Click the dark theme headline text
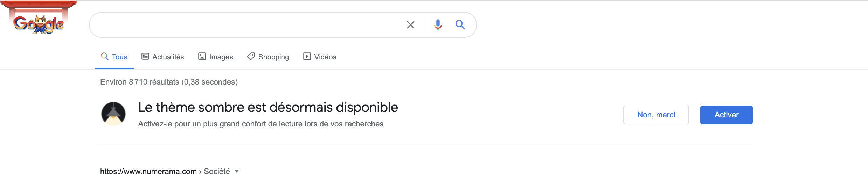868x174 pixels. tap(268, 107)
